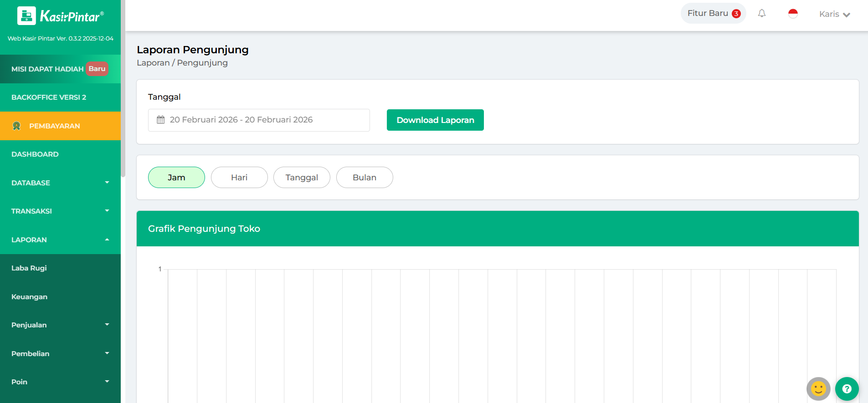Click the red 3 badge on Fitur Baru
The image size is (868, 403).
click(736, 14)
